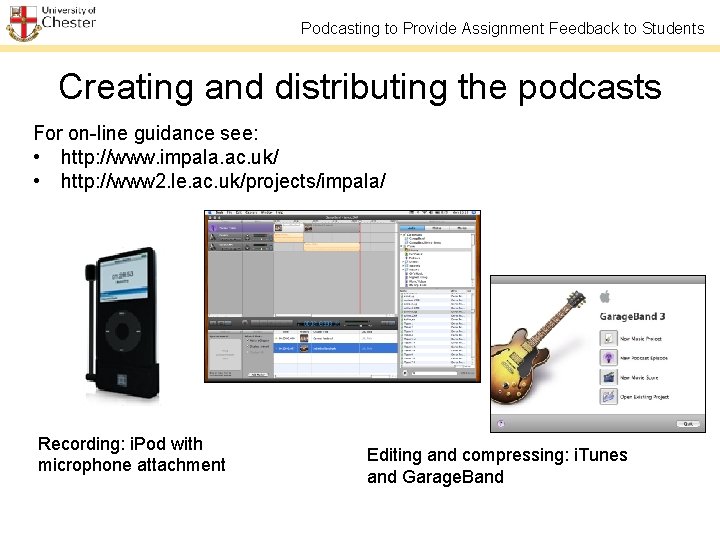Screen dimensions: 720x540
Task: Click the iPod screen showing the recording timer
Action: tap(123, 277)
